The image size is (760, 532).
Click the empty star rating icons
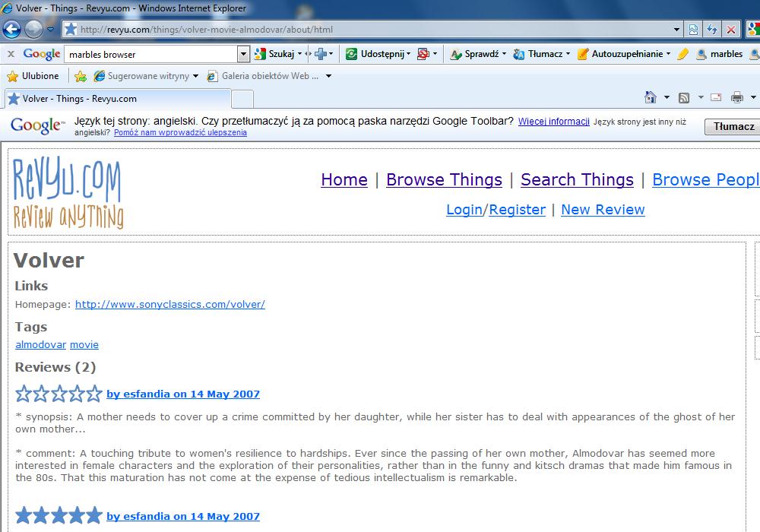(x=59, y=394)
